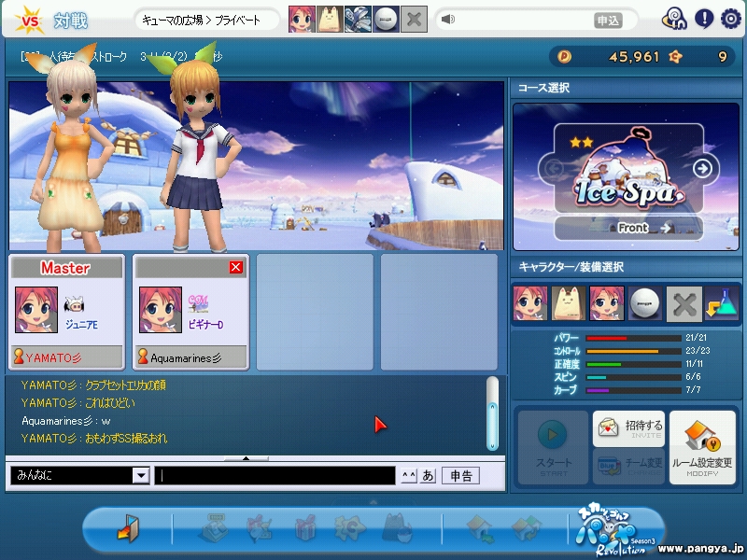
Task: Open the snail mail notification icon
Action: (x=674, y=19)
